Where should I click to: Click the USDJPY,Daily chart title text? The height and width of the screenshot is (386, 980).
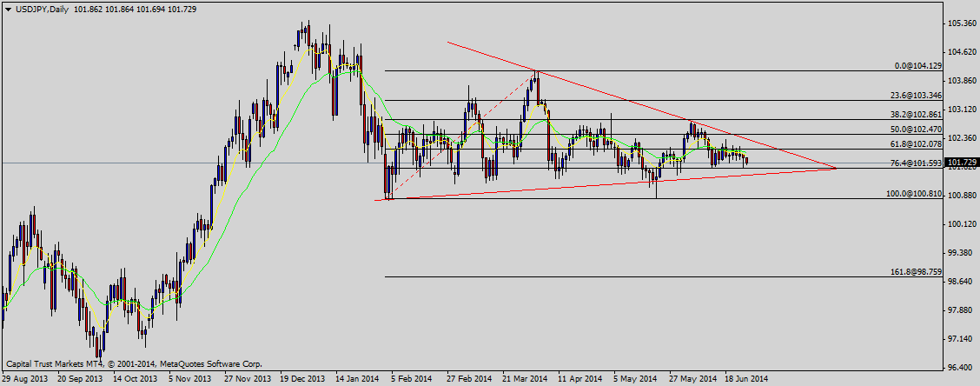[x=41, y=8]
